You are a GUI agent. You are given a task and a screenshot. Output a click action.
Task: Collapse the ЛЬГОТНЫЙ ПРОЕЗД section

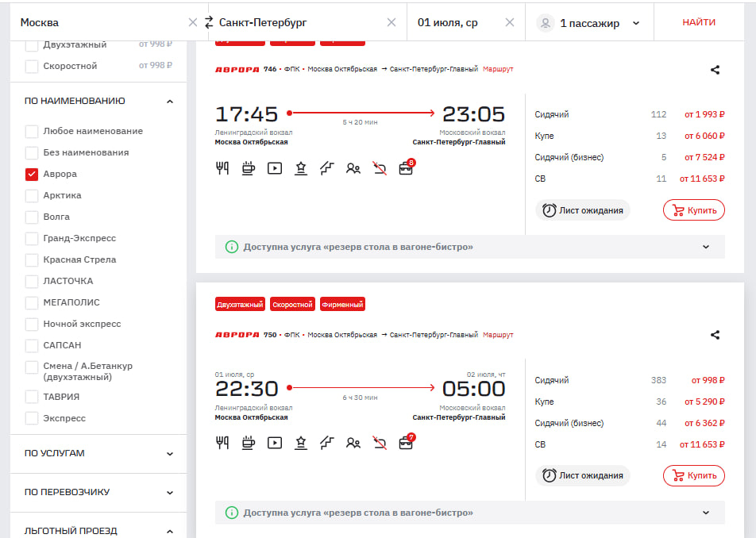(170, 532)
